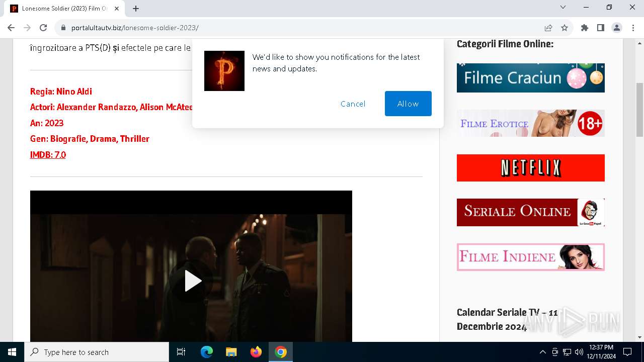Go back to the previous page

pyautogui.click(x=11, y=28)
